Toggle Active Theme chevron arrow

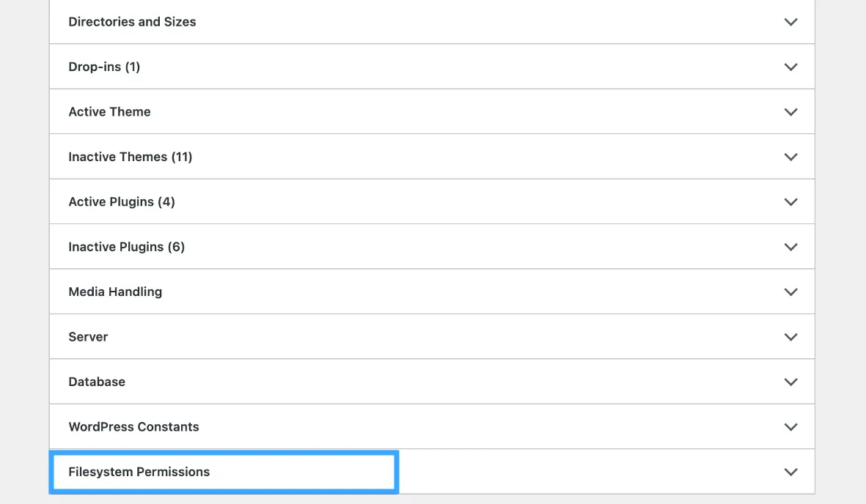[791, 112]
